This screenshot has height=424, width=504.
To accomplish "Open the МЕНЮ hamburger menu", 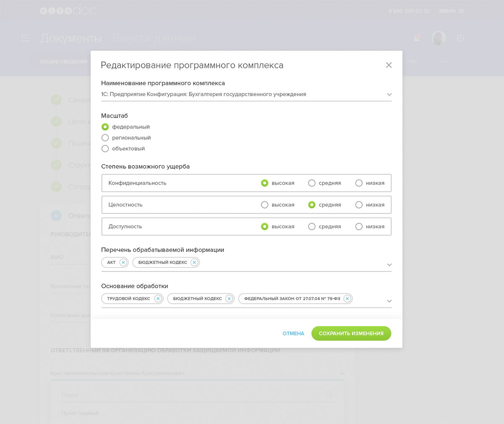I will (451, 11).
